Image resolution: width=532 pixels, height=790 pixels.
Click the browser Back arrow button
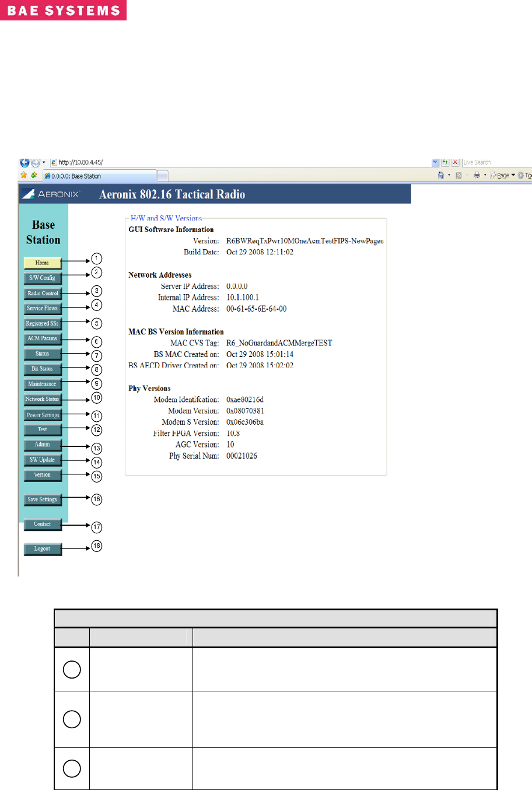[24, 163]
